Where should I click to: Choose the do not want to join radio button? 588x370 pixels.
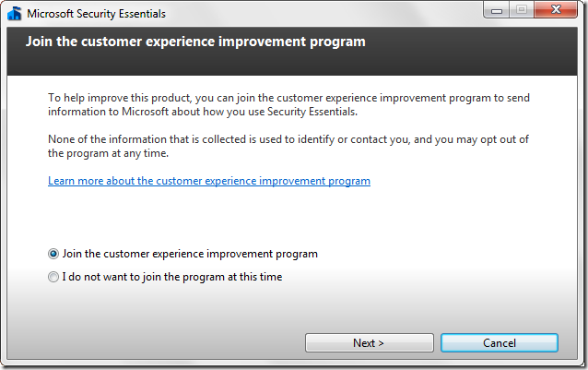click(53, 277)
